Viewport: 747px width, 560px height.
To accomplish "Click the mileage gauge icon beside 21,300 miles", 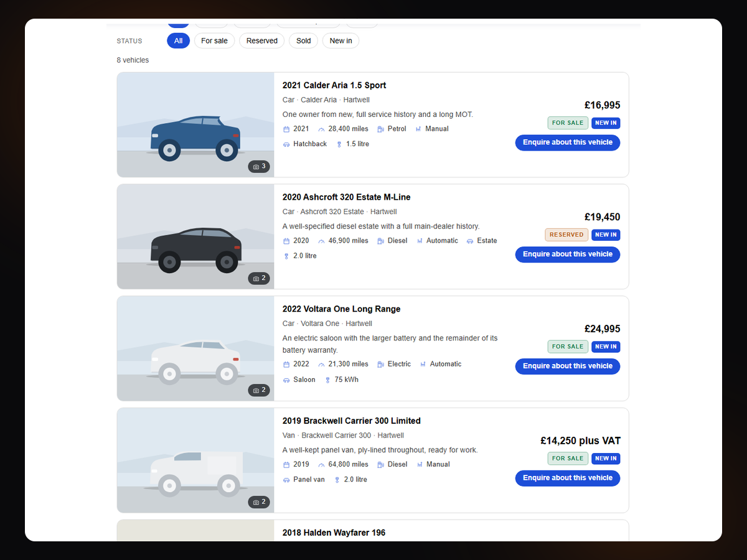I will [321, 365].
